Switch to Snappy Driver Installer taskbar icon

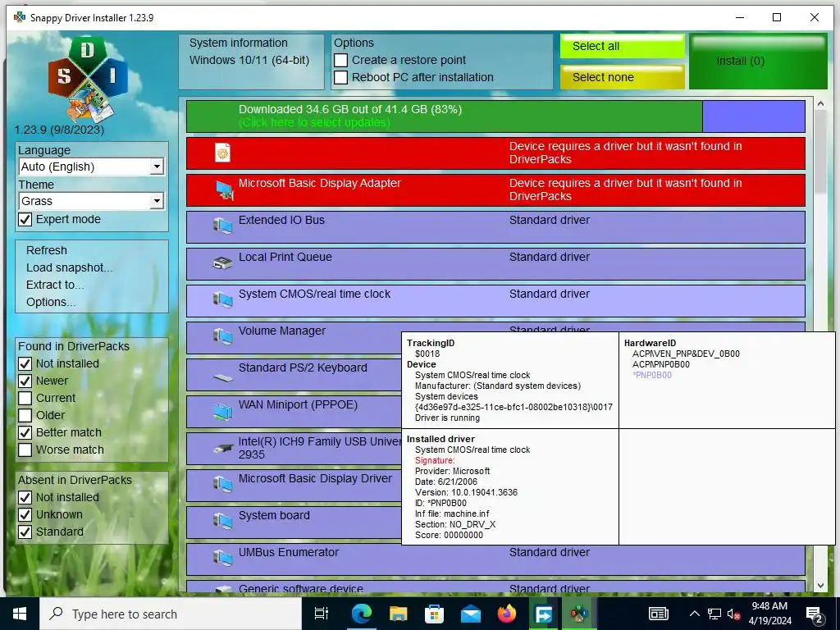tap(579, 614)
